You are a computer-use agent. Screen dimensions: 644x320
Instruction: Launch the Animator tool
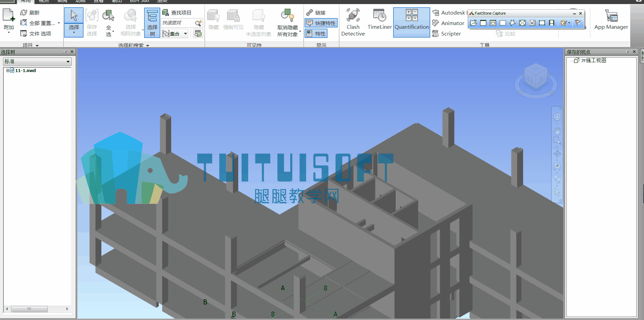coord(448,23)
